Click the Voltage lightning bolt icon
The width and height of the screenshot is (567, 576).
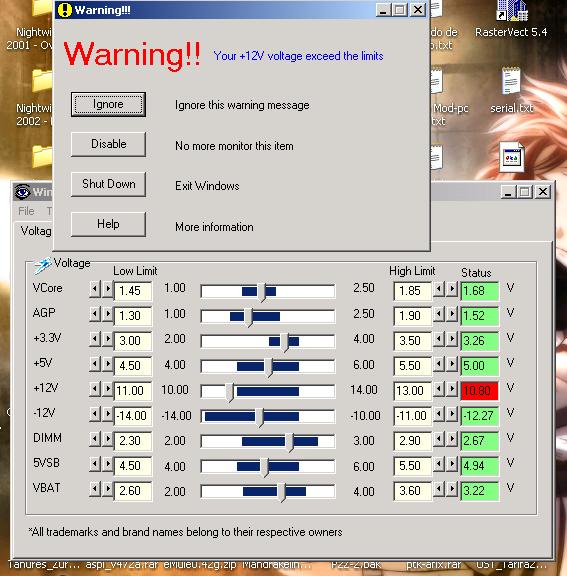pos(42,265)
